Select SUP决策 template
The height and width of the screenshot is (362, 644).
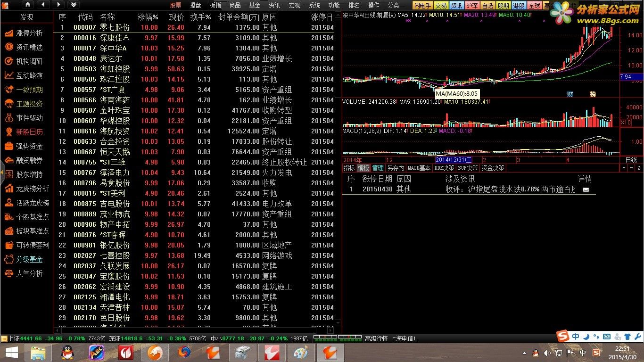[x=469, y=168]
